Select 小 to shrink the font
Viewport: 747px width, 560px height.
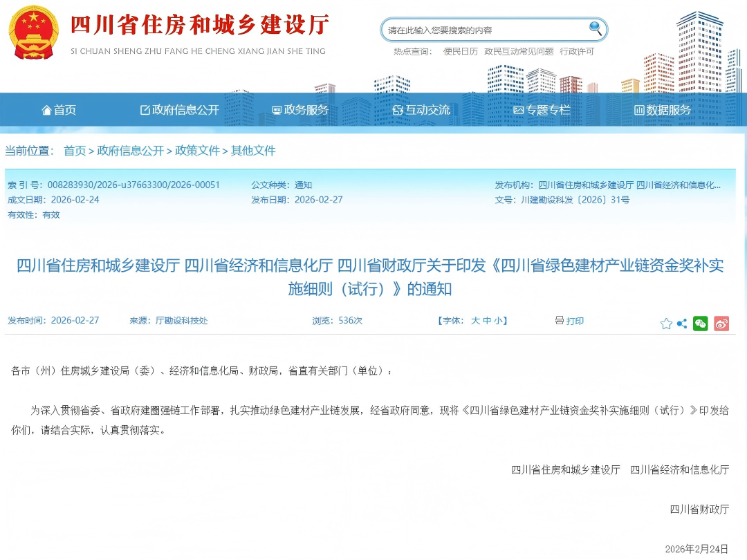click(497, 321)
